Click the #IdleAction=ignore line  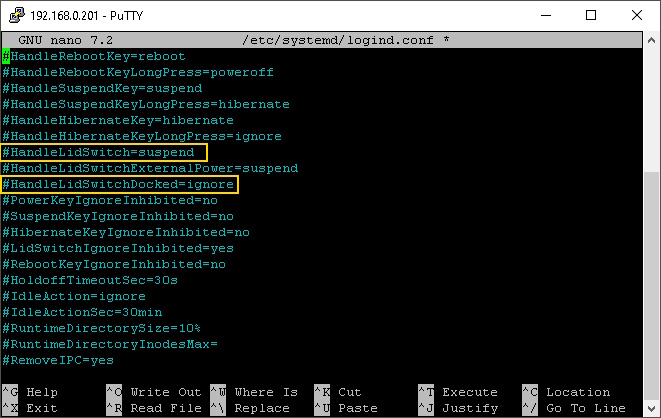(75, 296)
